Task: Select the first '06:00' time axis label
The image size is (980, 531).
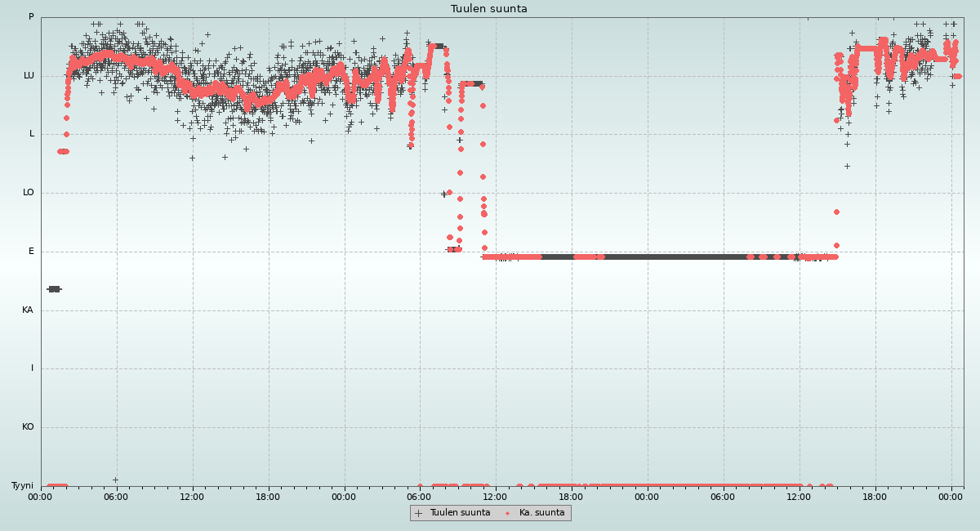Action: (x=116, y=497)
